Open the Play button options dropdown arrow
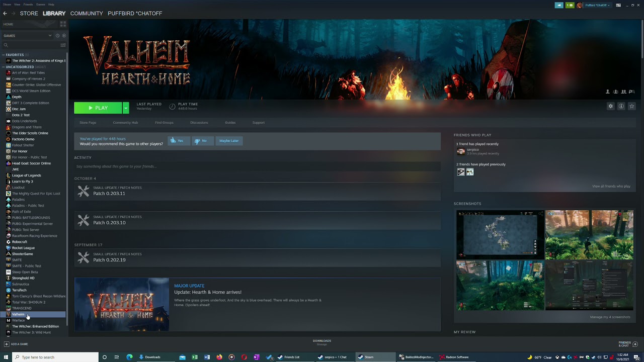Image resolution: width=644 pixels, height=362 pixels. pos(126,108)
